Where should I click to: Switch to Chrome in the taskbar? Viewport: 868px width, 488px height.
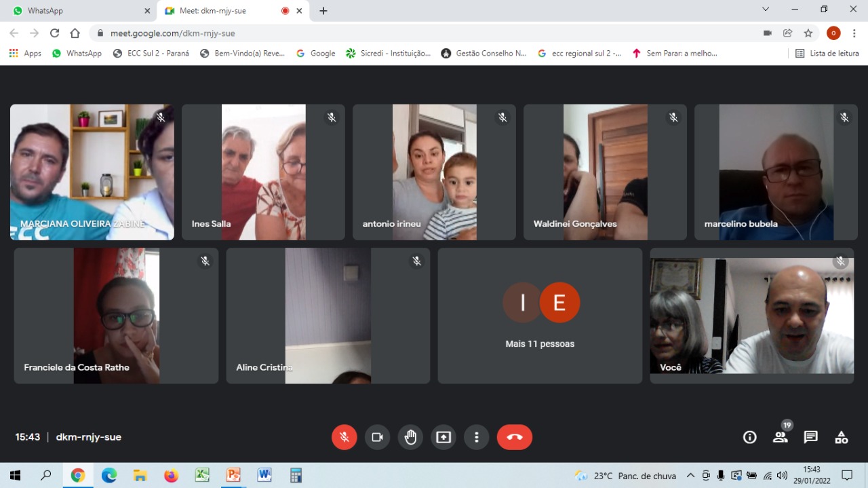pos(78,476)
